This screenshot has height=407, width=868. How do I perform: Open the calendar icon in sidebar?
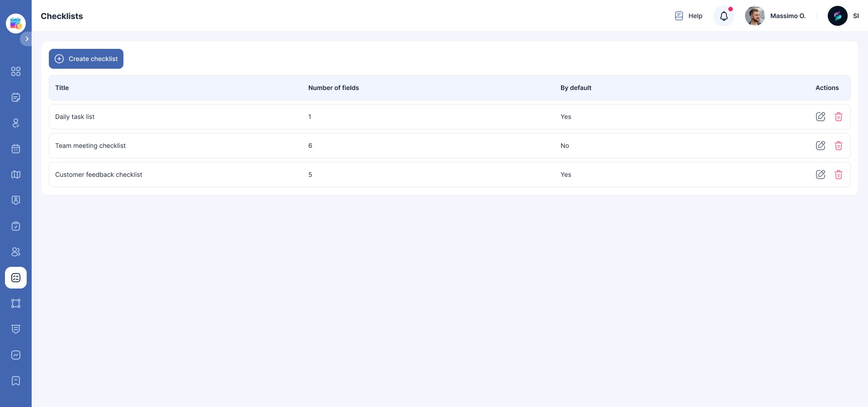[16, 149]
